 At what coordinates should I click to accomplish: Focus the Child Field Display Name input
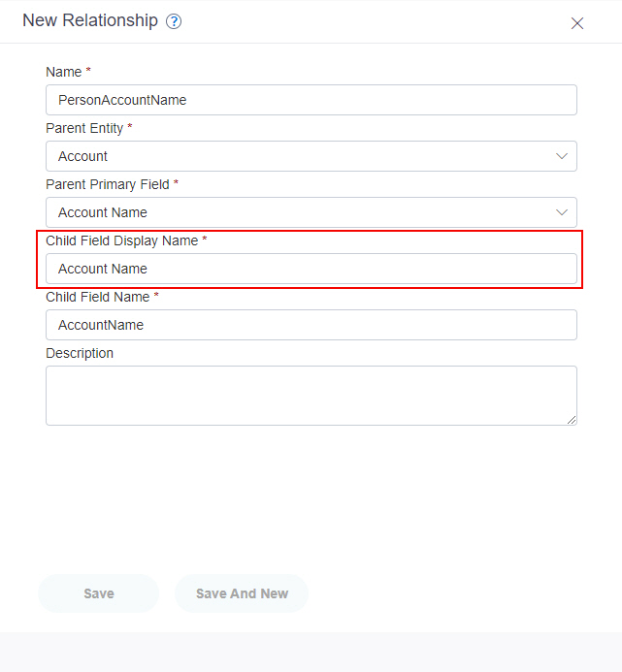pos(311,269)
